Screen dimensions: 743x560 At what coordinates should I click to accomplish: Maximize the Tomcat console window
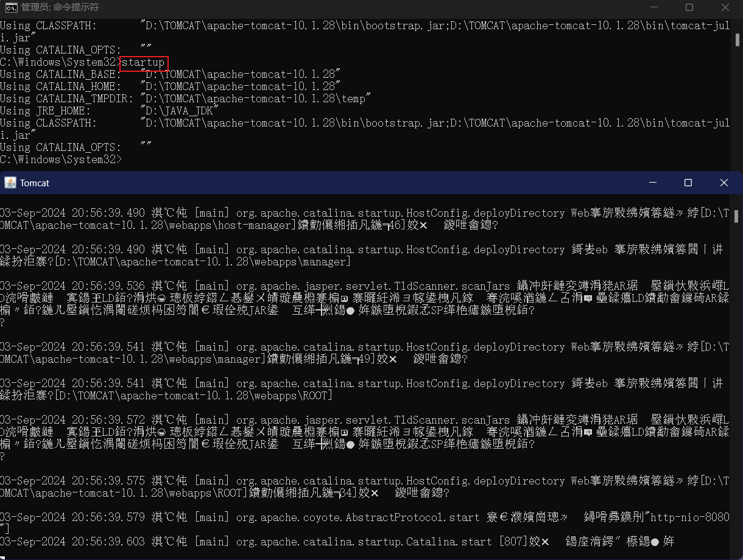(688, 183)
